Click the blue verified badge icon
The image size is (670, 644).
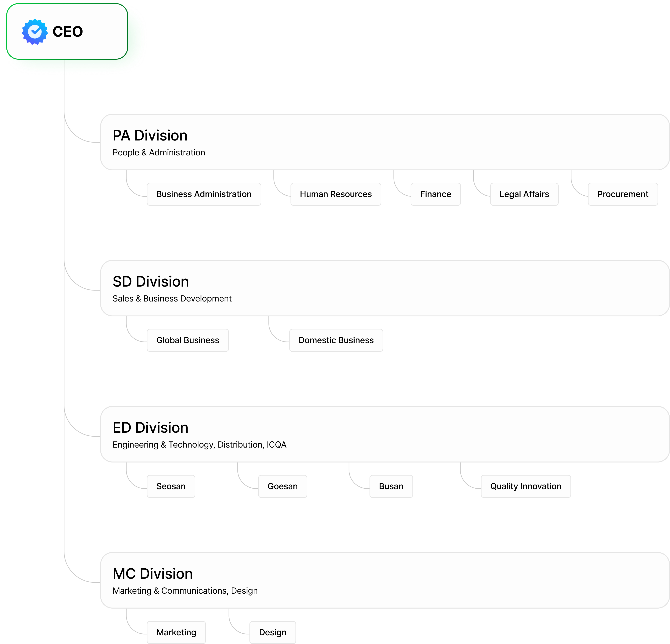point(35,32)
